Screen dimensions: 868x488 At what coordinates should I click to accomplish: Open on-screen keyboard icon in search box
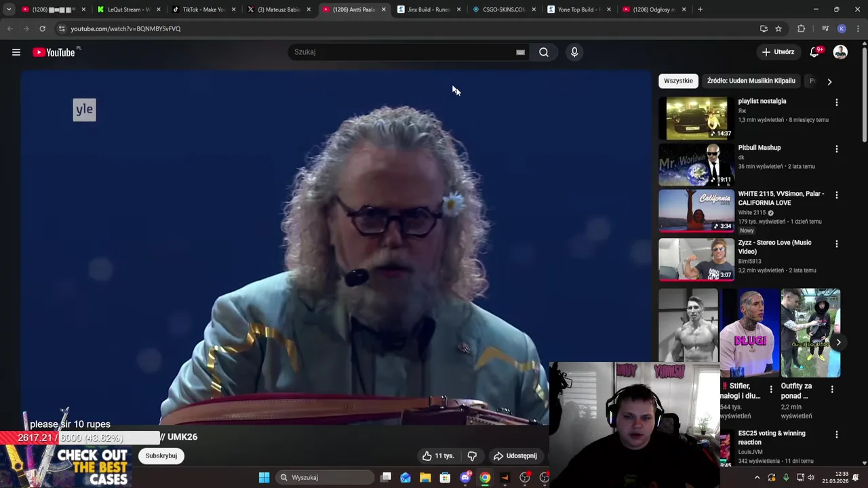click(x=520, y=52)
